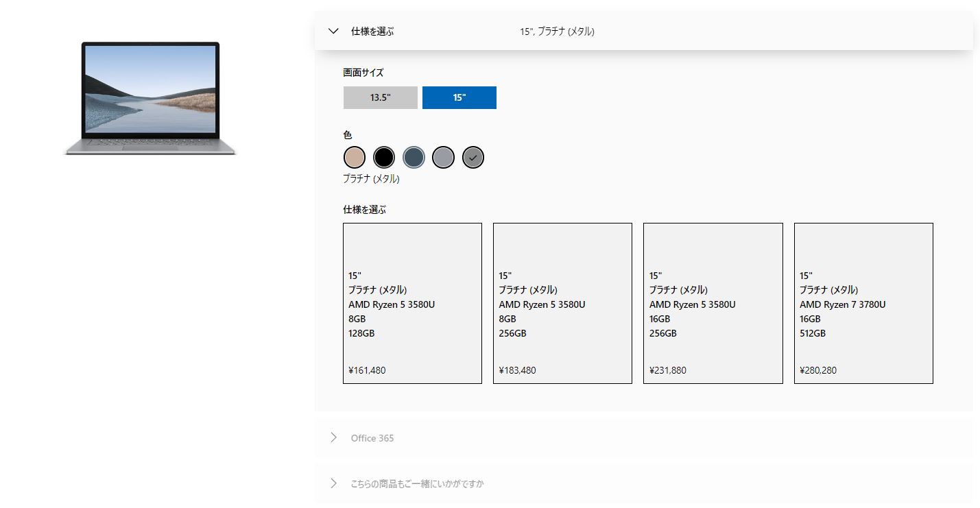Click the プラチナ (メタル) label under swatches

371,179
